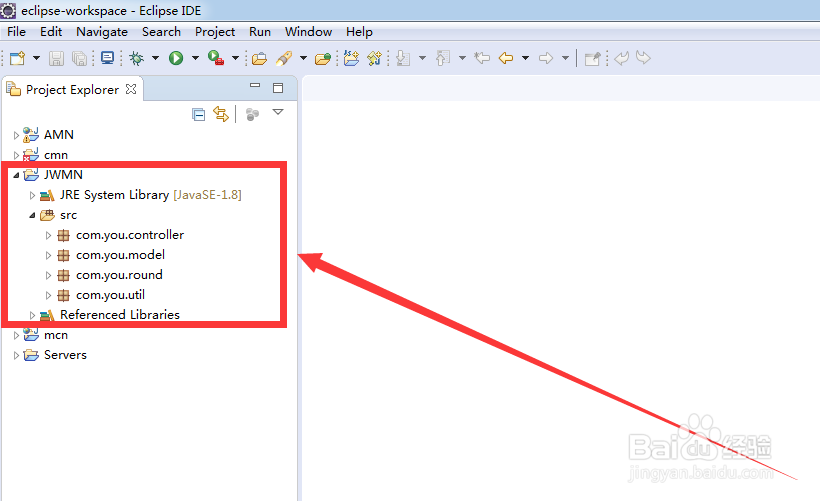
Task: Click the sparkle folder icon left of the yellow sparkle page
Action: click(351, 58)
